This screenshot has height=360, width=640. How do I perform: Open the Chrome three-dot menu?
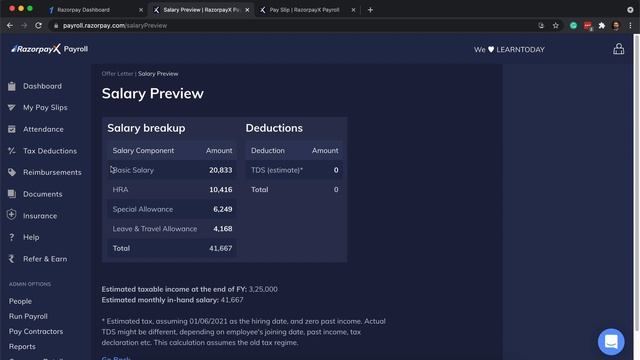pos(630,25)
